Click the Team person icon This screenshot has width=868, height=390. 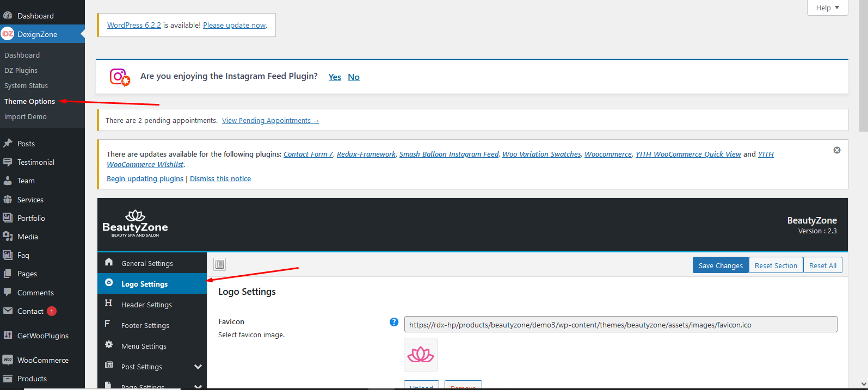point(8,181)
